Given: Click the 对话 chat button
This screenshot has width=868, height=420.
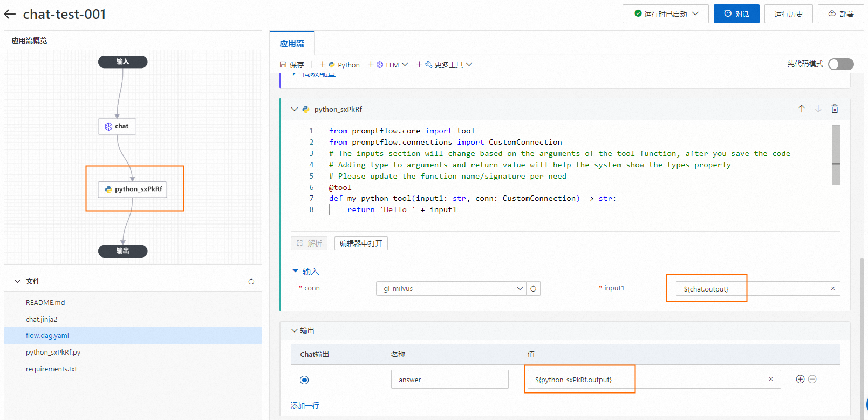Looking at the screenshot, I should [736, 14].
